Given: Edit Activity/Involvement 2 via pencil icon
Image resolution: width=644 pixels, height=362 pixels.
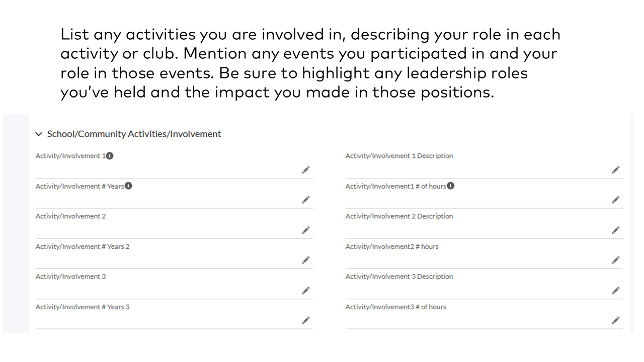Looking at the screenshot, I should tap(306, 230).
